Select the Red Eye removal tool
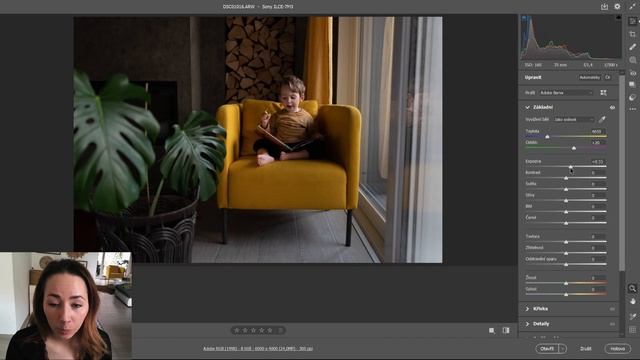Screen dimensions: 640x360 [633, 73]
